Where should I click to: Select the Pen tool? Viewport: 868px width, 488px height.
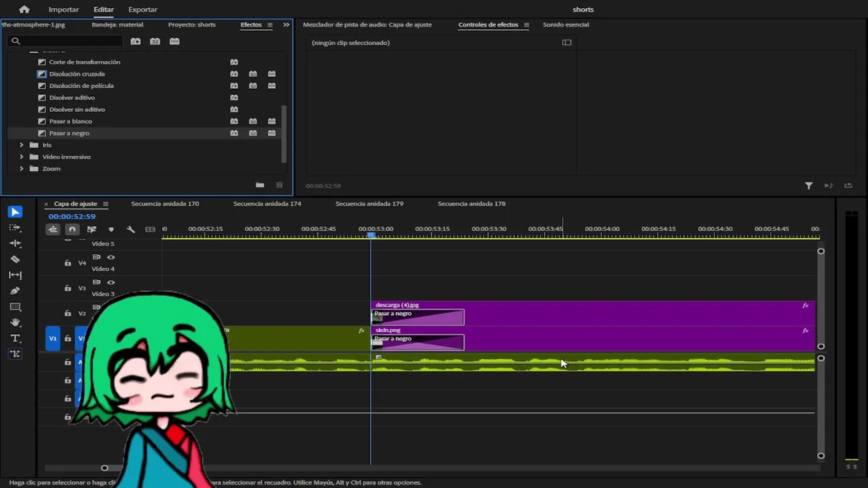point(15,291)
